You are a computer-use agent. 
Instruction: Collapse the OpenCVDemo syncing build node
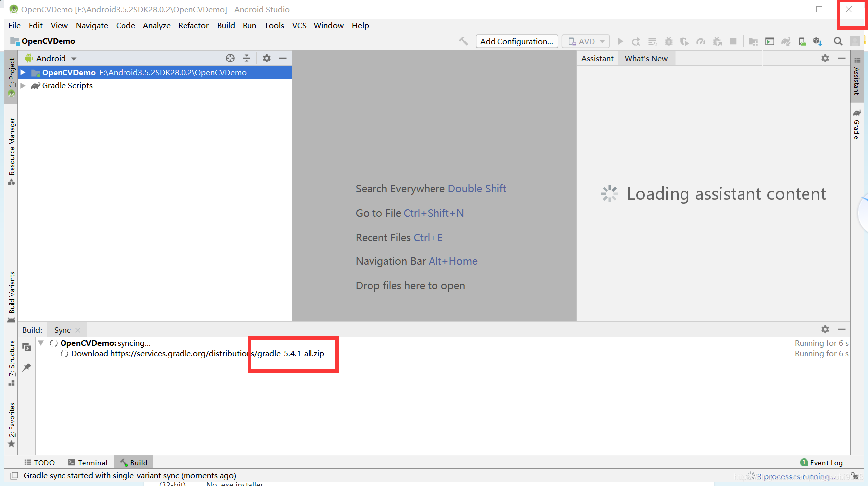tap(41, 343)
